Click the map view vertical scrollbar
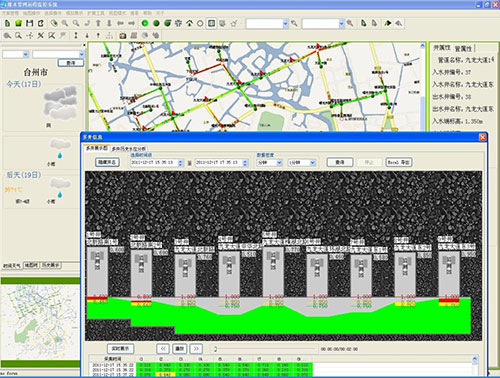Screen dimensions: 500x378 click(423, 87)
